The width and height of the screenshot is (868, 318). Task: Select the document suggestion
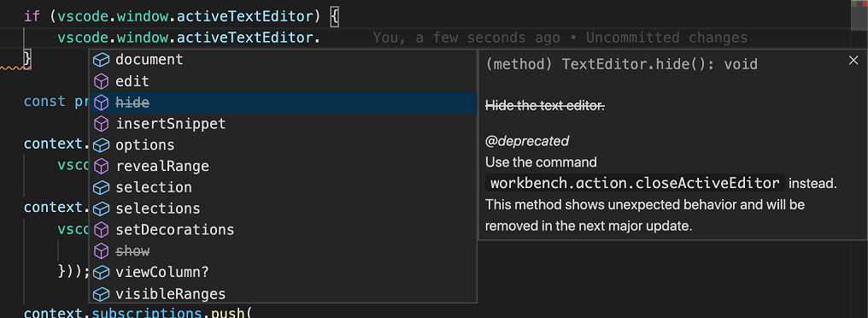[x=283, y=60]
